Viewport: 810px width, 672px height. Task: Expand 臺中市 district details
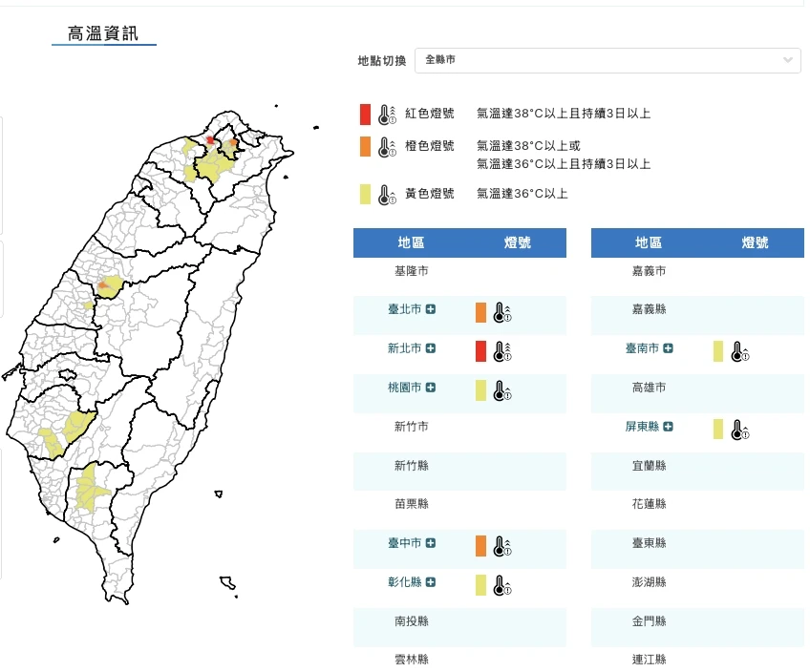click(x=432, y=544)
